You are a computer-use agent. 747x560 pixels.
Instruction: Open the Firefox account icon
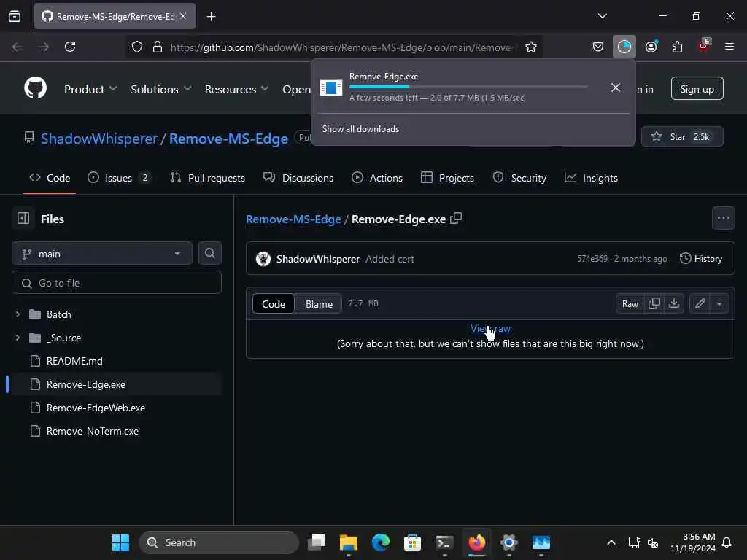pos(651,47)
